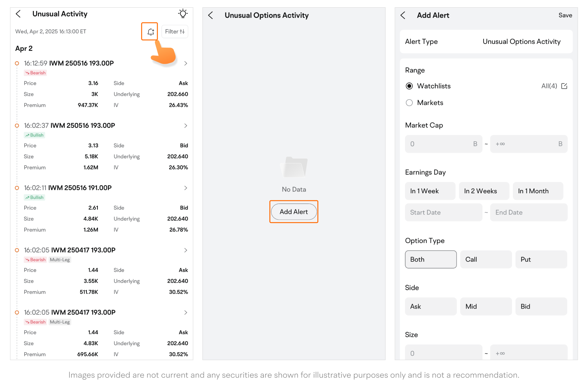Choose the In 2 Weeks earnings option
The image size is (588, 388).
click(484, 191)
